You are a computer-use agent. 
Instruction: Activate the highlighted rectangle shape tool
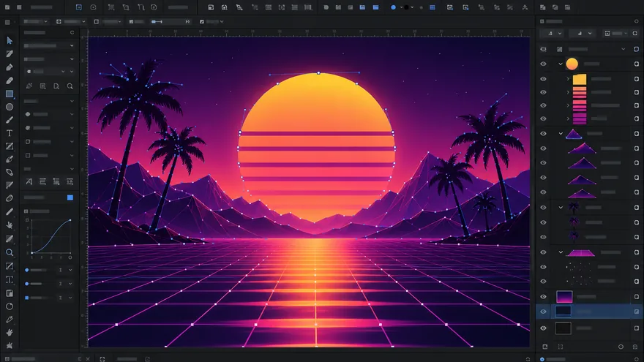10,94
